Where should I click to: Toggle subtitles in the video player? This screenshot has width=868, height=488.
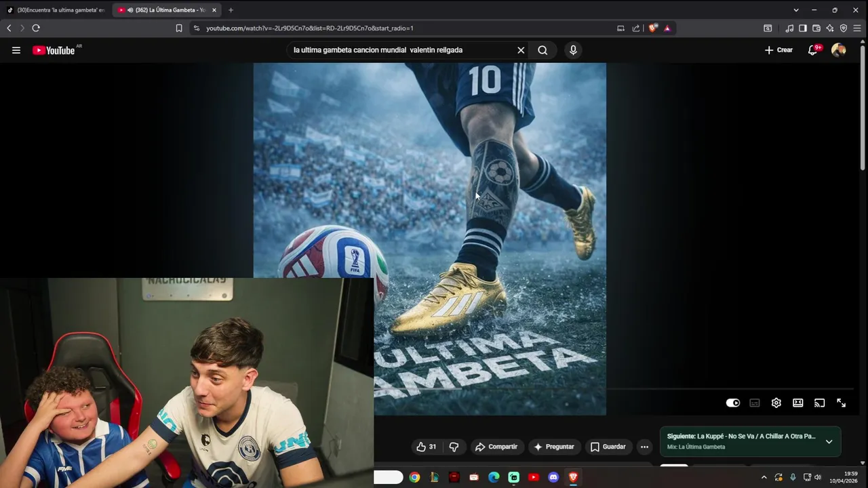(755, 403)
